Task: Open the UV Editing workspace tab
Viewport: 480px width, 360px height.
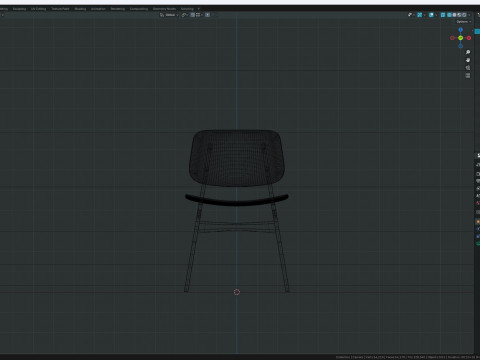Action: pos(39,9)
